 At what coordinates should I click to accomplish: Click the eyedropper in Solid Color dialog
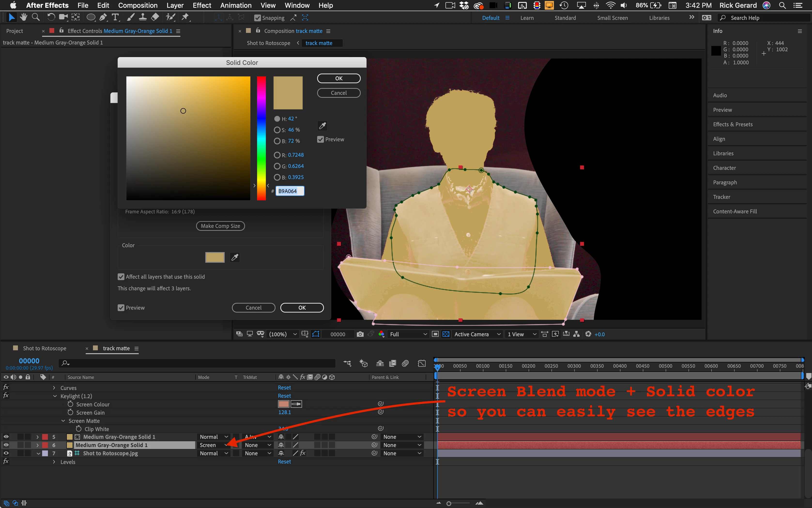pos(322,126)
